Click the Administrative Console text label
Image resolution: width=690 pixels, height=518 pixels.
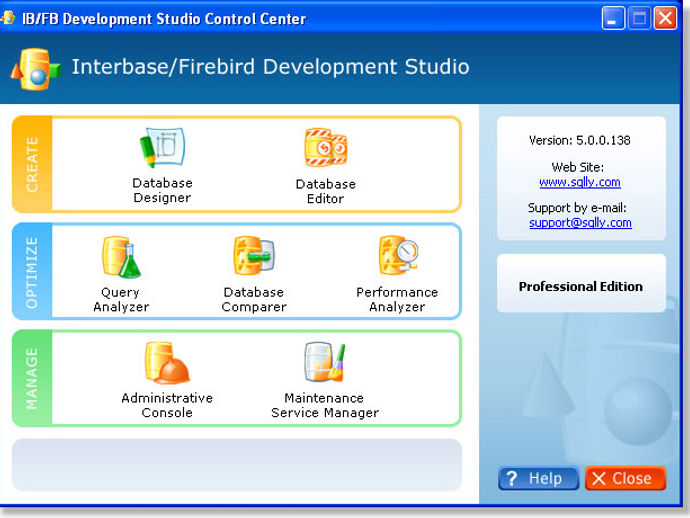167,405
